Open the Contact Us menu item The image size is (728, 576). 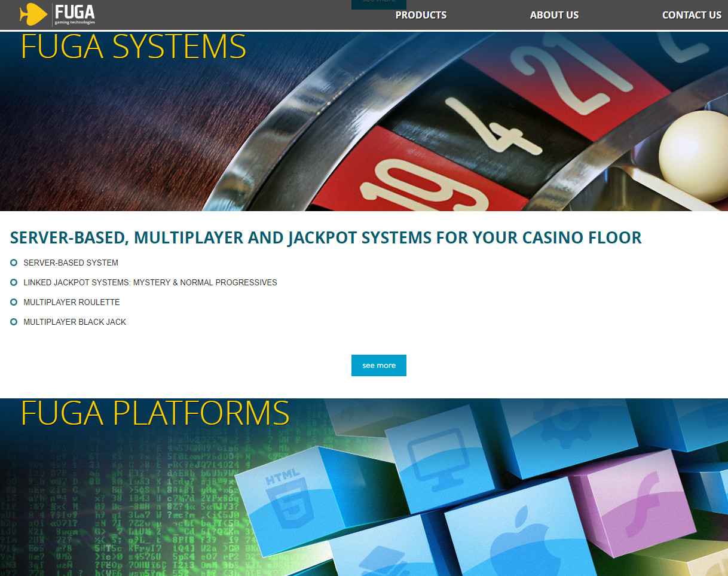point(692,15)
